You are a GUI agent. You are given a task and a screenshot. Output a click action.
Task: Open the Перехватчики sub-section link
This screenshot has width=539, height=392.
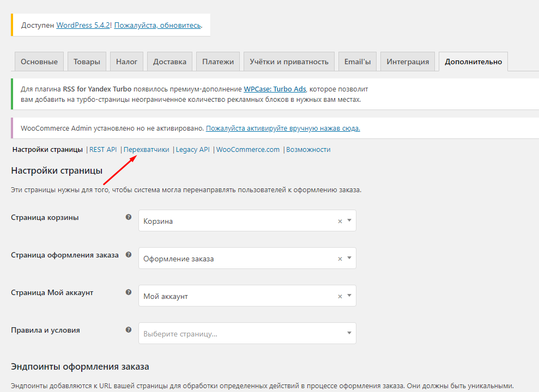coord(147,149)
